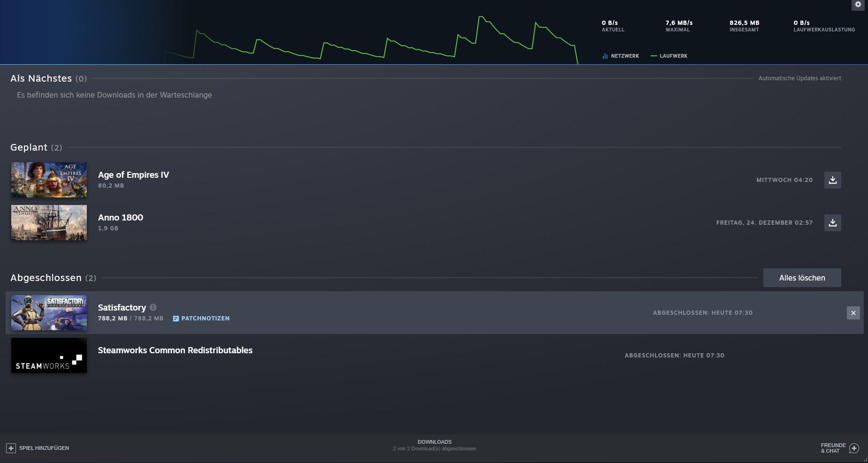Open Satisfactory game thumbnail

(49, 312)
